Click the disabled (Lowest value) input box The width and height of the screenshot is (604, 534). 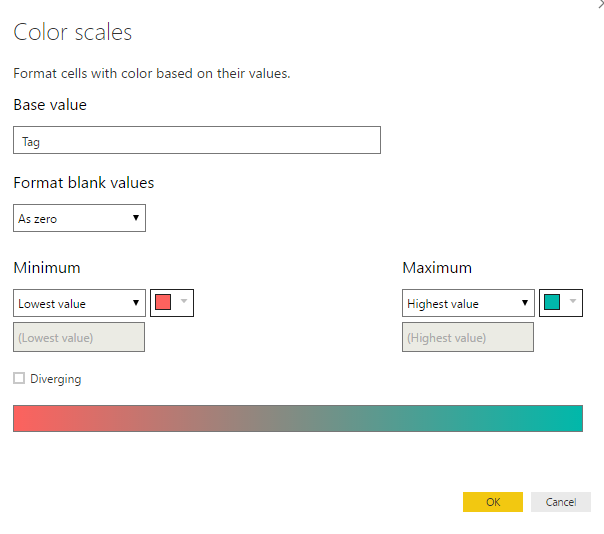click(x=79, y=337)
